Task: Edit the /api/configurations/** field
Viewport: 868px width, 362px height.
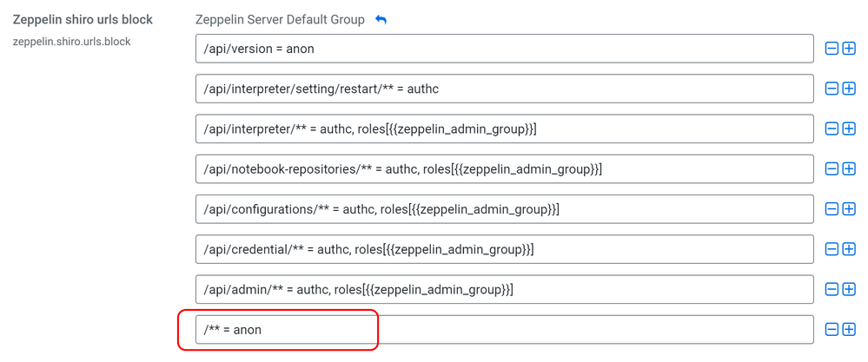Action: (x=504, y=209)
